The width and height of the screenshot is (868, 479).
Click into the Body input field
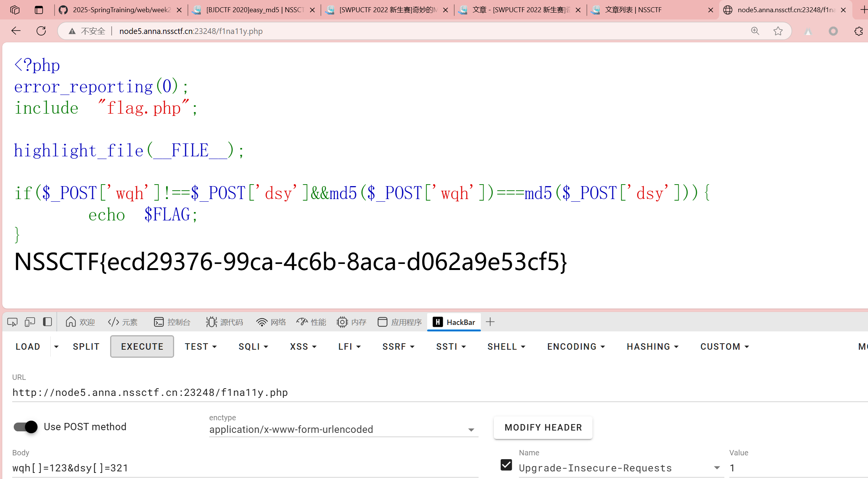coord(244,468)
